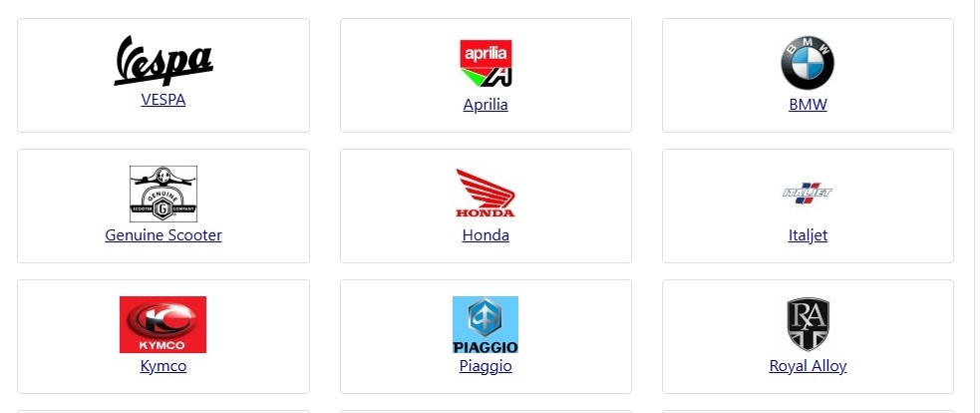Open the Italjet text link
This screenshot has width=980, height=413.
point(808,235)
